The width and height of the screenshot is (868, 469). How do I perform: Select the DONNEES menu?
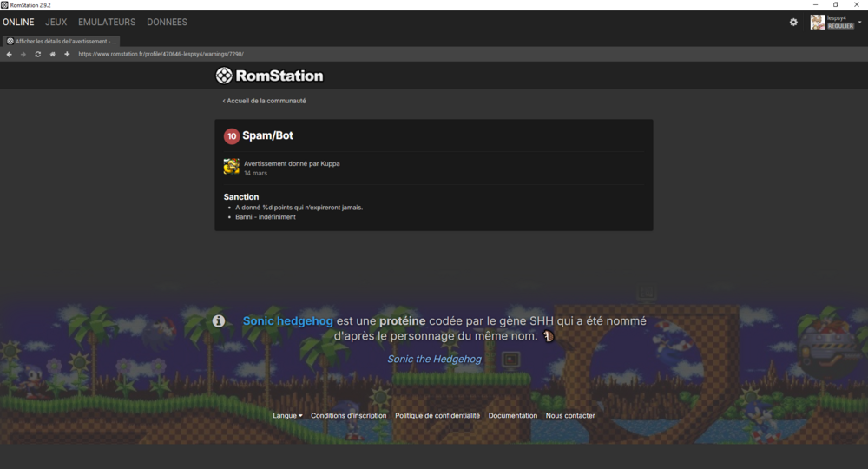167,23
